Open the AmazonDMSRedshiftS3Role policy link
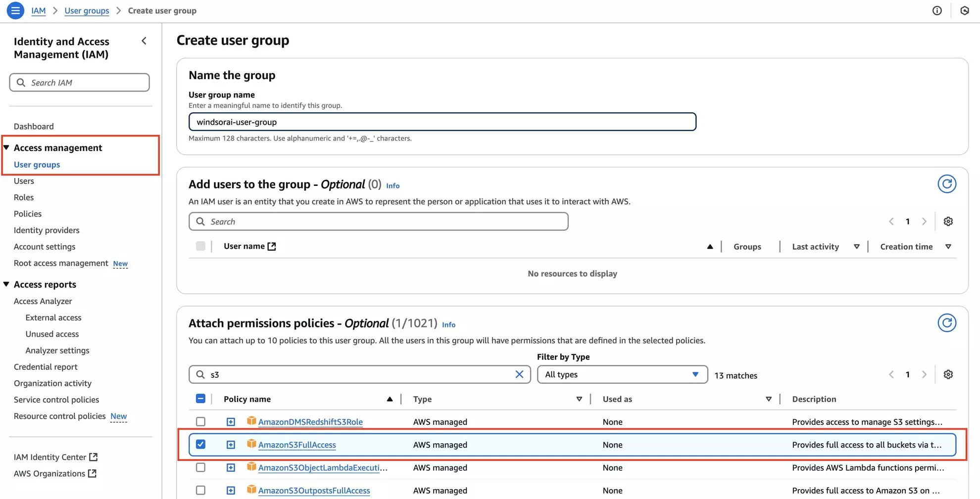This screenshot has height=499, width=980. [x=310, y=422]
